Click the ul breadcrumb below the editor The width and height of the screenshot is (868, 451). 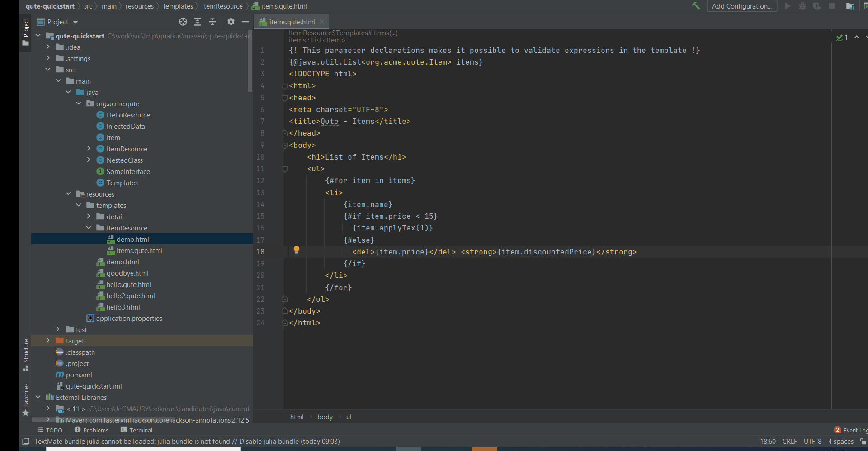[349, 417]
